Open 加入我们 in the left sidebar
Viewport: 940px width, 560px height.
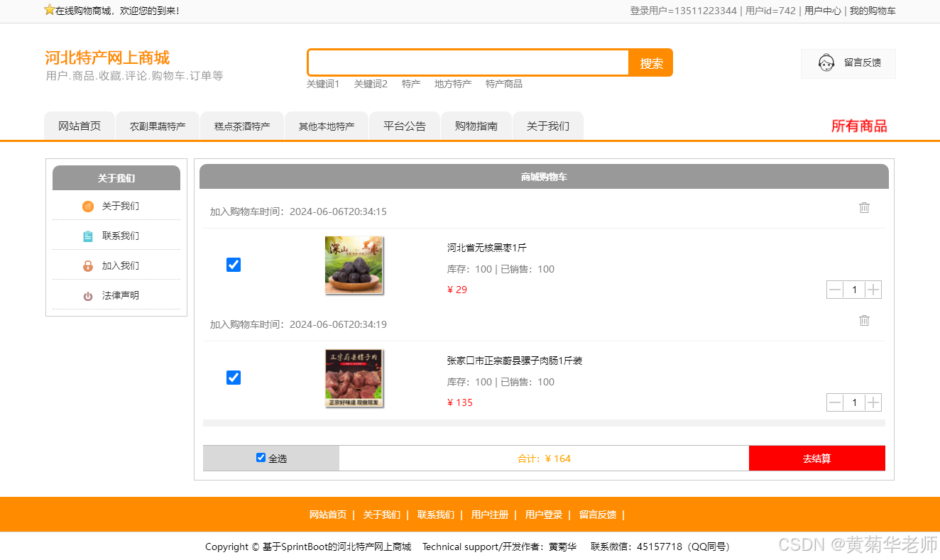(121, 265)
